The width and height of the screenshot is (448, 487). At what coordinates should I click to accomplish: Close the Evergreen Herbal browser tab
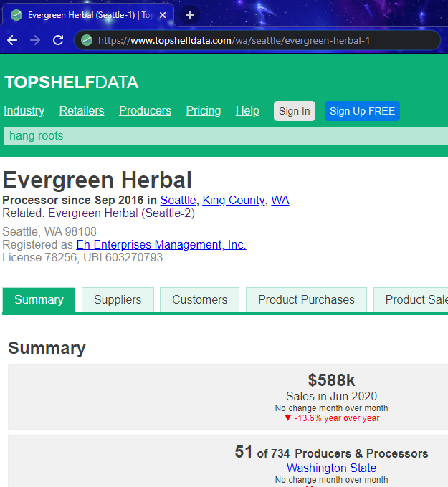point(163,15)
